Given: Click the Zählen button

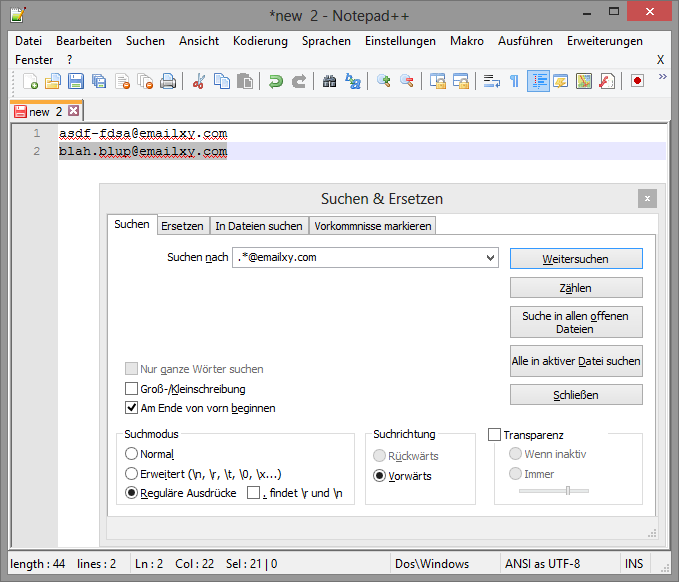Looking at the screenshot, I should tap(576, 288).
